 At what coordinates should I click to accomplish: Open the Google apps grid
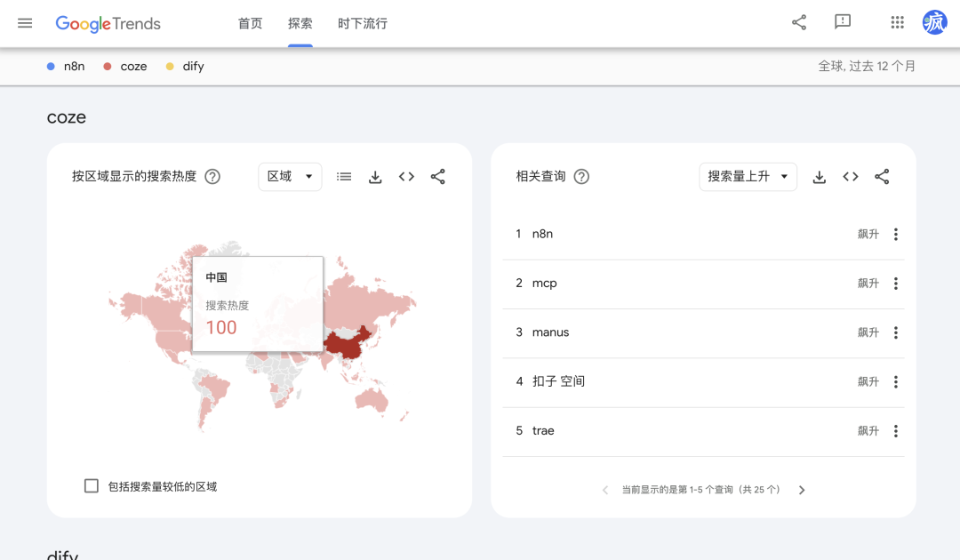click(897, 23)
